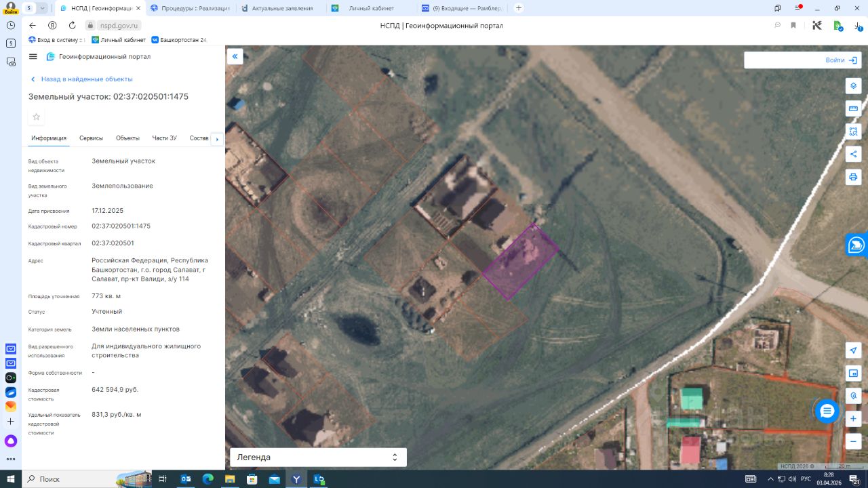The height and width of the screenshot is (488, 868).
Task: Expand the Легенда panel
Action: tap(318, 457)
